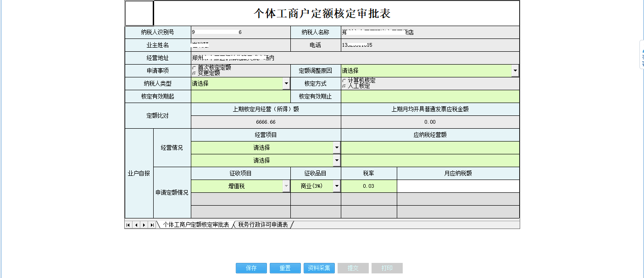The image size is (644, 278).
Task: Click the 保存 button
Action: pyautogui.click(x=251, y=268)
